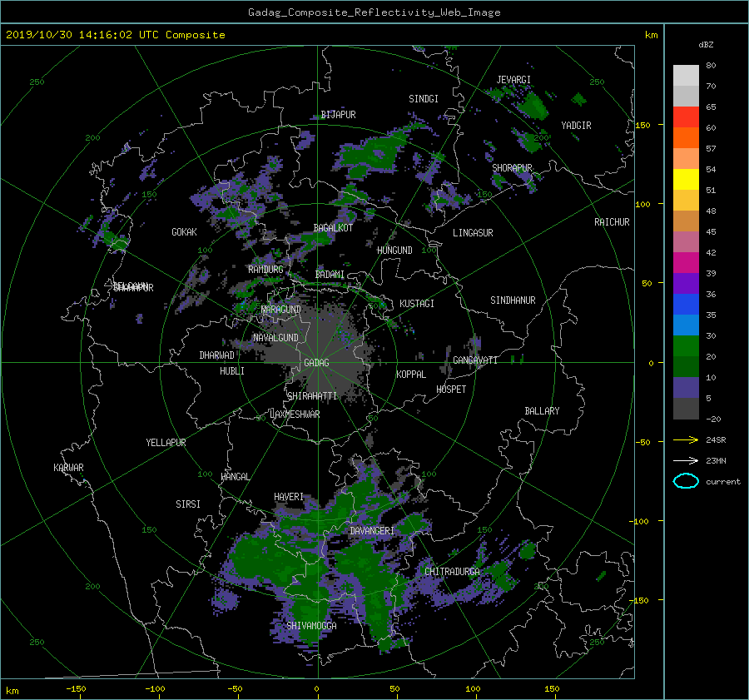Click the bright green 30 dBZ swatch
This screenshot has width=749, height=700.
click(686, 346)
